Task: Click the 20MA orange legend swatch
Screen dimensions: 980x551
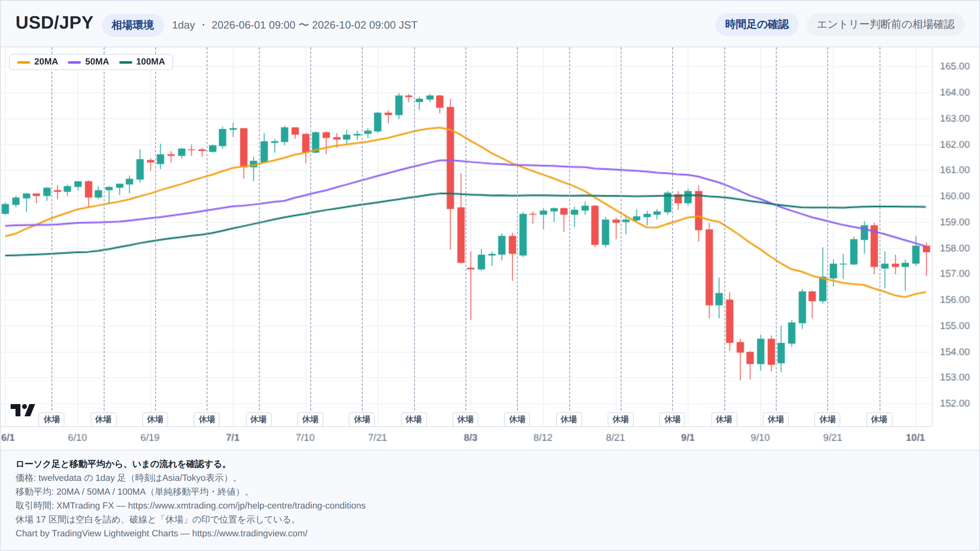Action: pyautogui.click(x=24, y=62)
